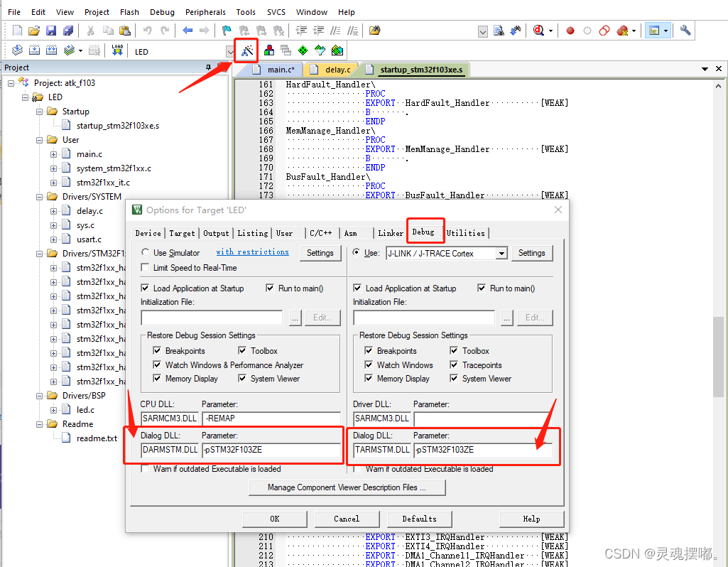Click the Open file icon
Image resolution: width=728 pixels, height=567 pixels.
click(34, 31)
